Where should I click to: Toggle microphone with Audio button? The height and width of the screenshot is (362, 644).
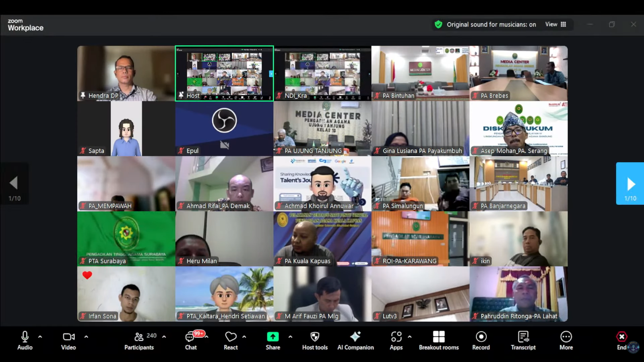point(25,341)
